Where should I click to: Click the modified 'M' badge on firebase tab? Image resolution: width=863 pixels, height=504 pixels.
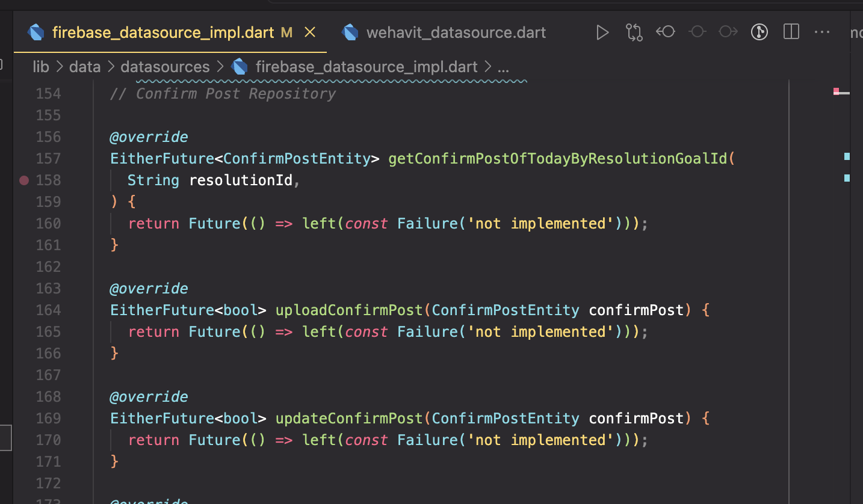(x=286, y=32)
